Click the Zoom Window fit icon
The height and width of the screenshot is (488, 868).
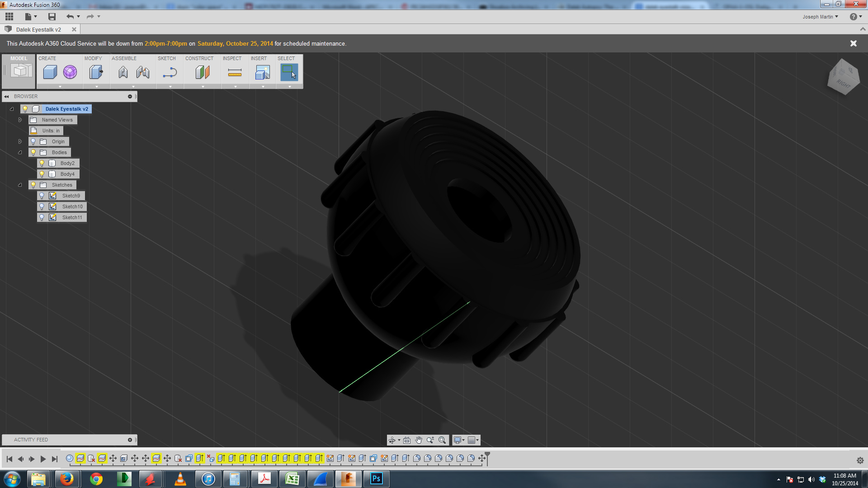coord(442,440)
